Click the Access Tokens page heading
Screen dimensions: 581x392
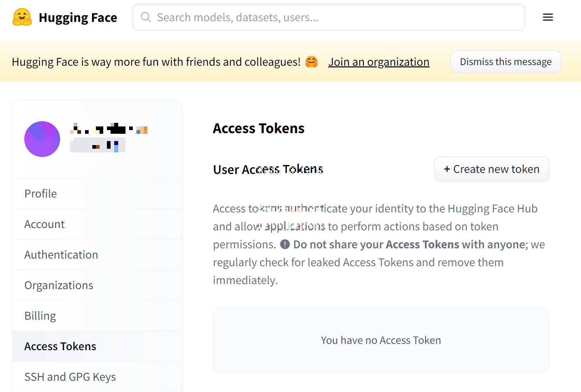click(x=259, y=128)
